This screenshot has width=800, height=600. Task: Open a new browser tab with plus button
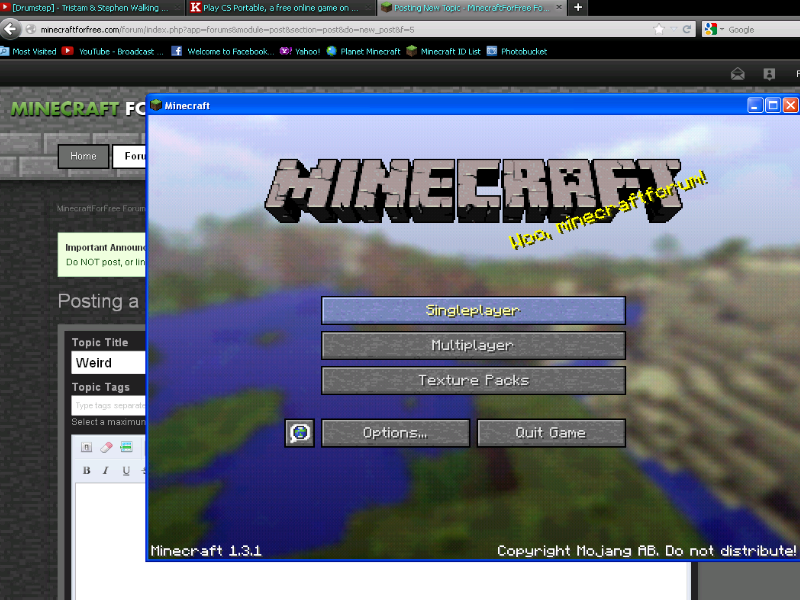coord(578,7)
